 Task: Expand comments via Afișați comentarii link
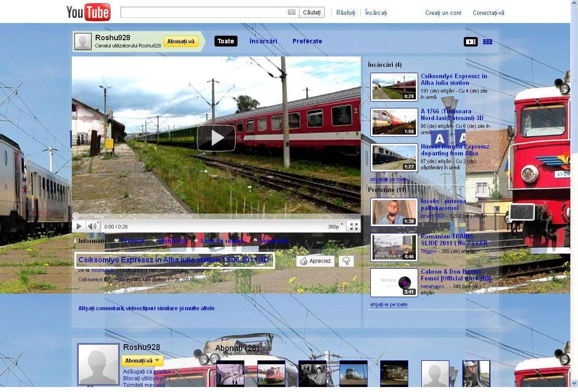click(146, 308)
